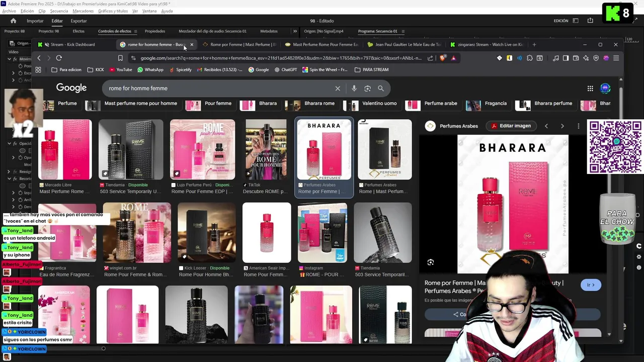This screenshot has width=644, height=362.
Task: Expand the Opacidad effect in Premiere
Action: pos(9,143)
